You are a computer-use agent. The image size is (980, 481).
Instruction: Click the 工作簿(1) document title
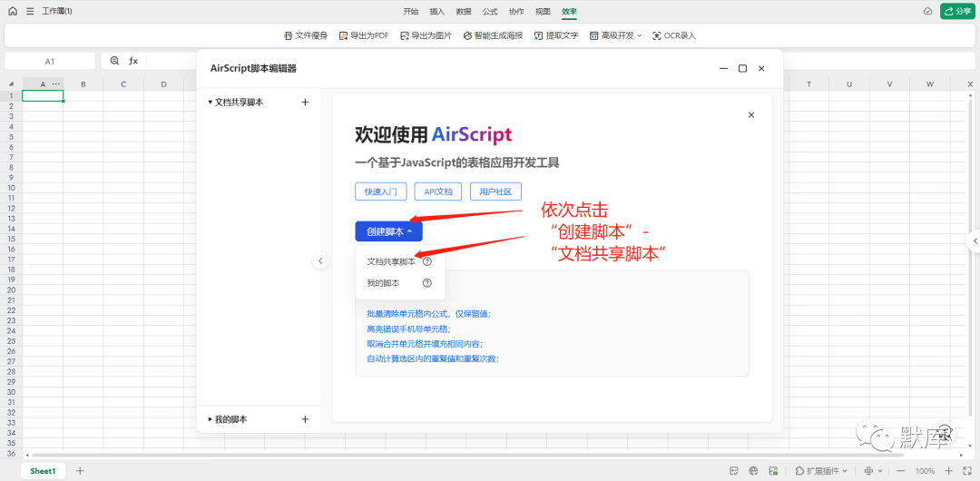57,11
